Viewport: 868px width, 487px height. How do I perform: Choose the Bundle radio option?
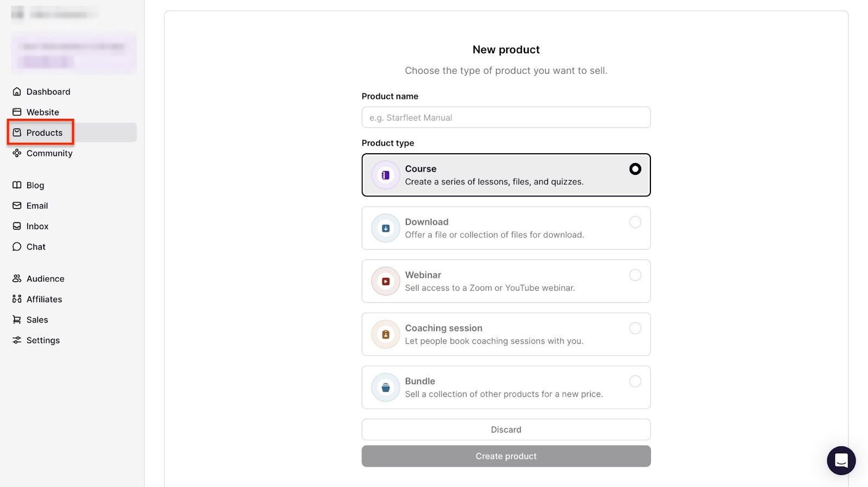tap(635, 382)
